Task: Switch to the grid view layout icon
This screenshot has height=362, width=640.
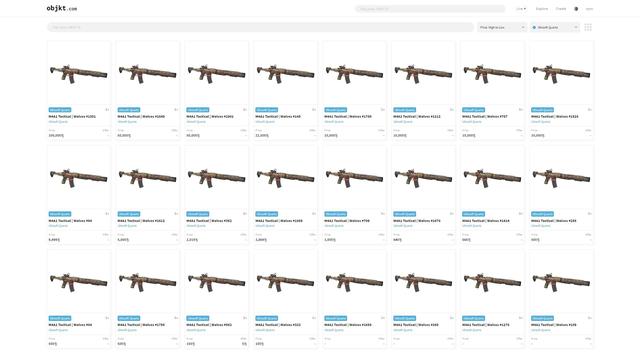Action: [588, 27]
